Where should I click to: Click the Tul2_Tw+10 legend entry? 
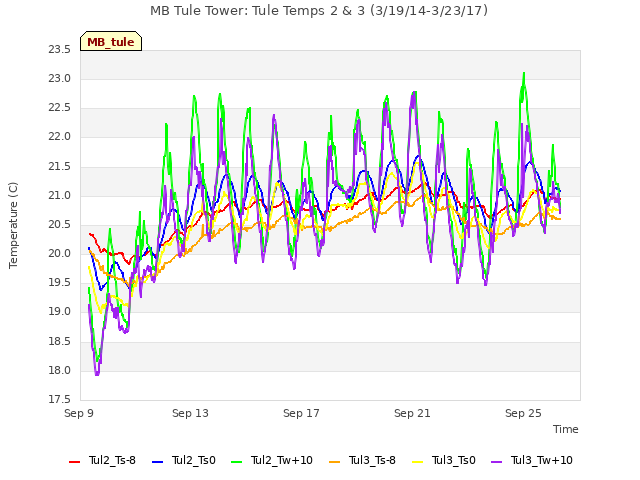[272, 460]
